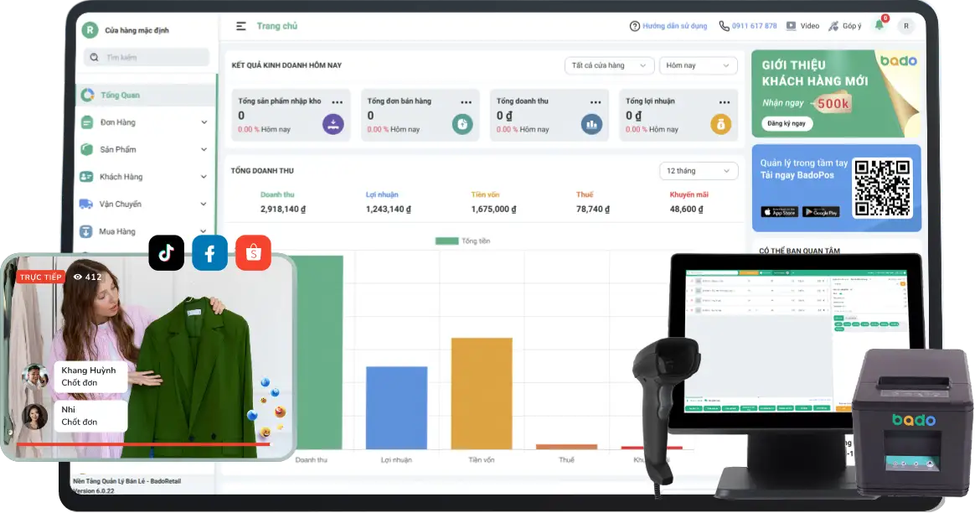Click the Thuế value 78,740 đ

[x=592, y=210]
